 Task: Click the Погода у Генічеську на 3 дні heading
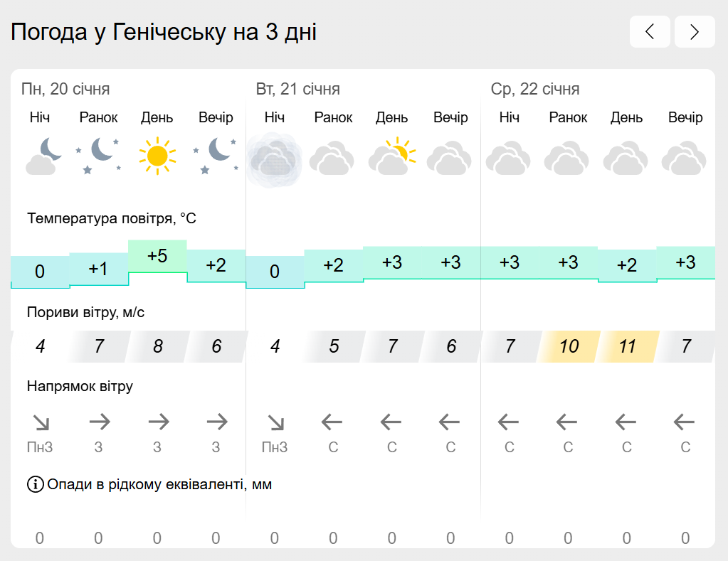164,32
